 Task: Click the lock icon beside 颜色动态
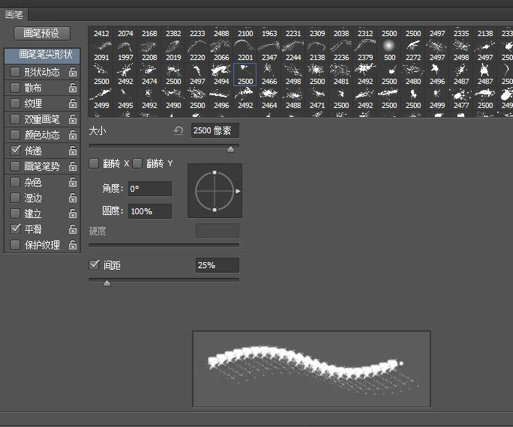(x=73, y=135)
